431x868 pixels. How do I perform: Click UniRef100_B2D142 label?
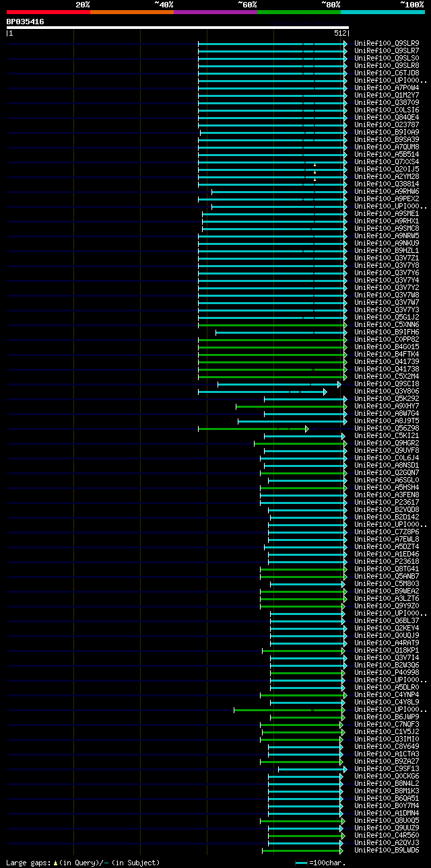pos(387,517)
